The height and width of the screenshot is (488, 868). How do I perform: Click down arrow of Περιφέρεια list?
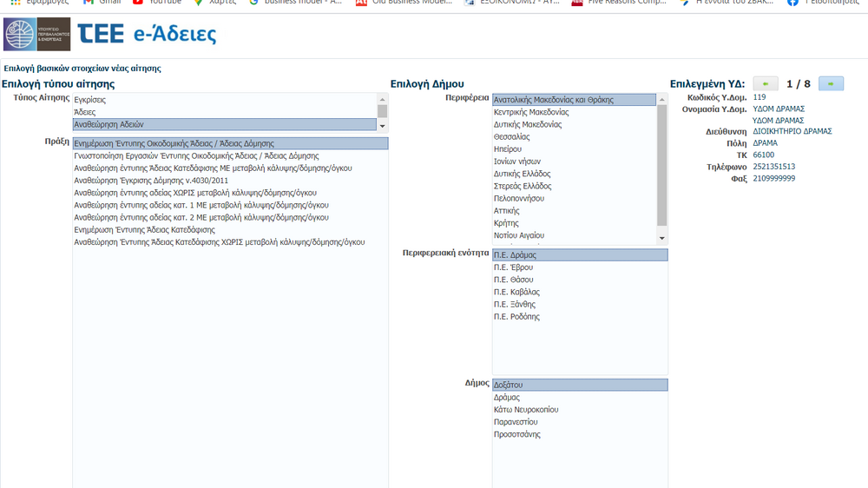coord(661,238)
